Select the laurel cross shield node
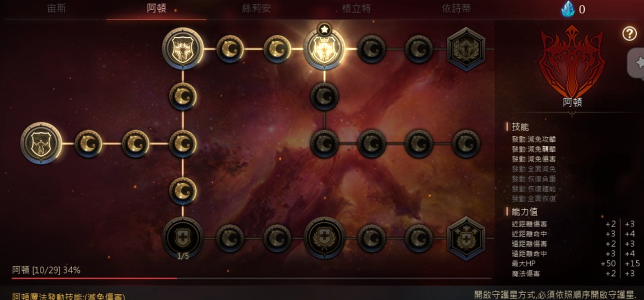The width and height of the screenshot is (644, 300). 324,238
